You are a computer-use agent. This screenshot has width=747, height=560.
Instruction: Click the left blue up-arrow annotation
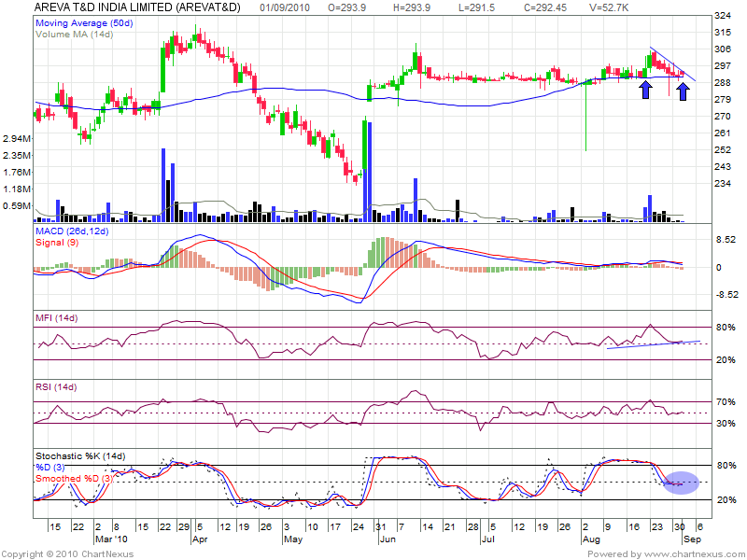point(644,89)
